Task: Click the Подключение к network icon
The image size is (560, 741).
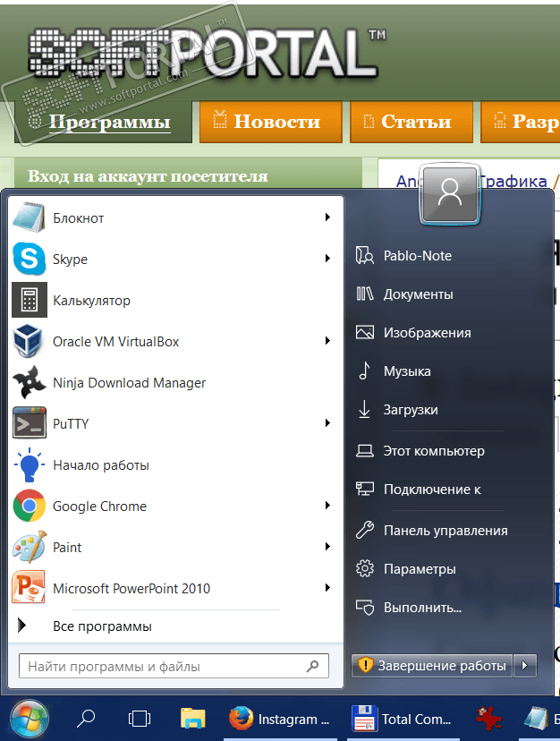Action: pos(364,490)
